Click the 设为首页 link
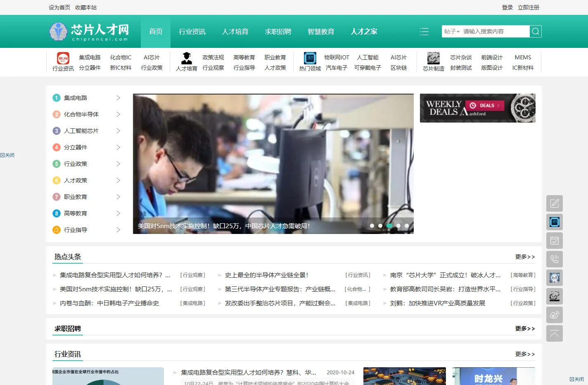The height and width of the screenshot is (385, 588). pos(59,7)
